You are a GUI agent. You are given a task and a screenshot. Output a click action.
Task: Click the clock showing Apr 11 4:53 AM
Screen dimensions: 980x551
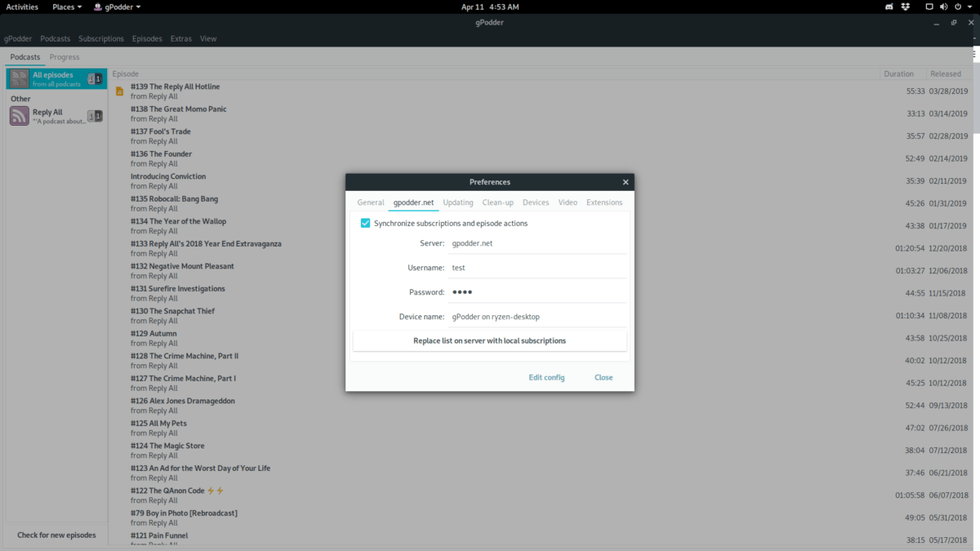point(489,7)
